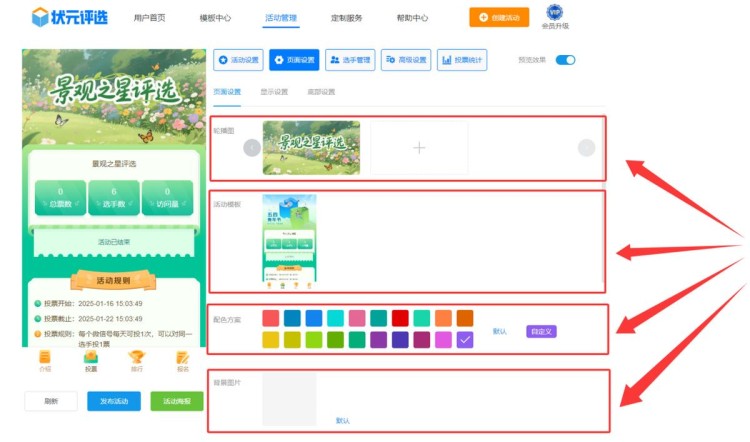
Task: Switch to the 底部设置 tab
Action: 321,92
